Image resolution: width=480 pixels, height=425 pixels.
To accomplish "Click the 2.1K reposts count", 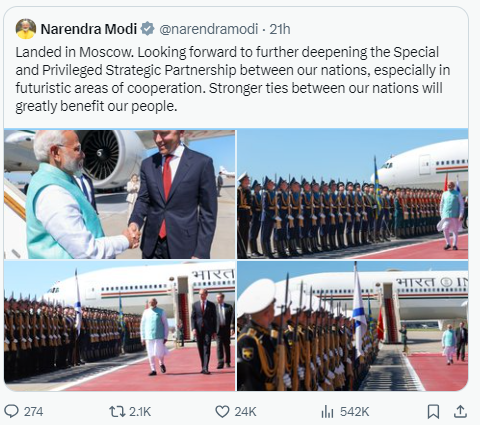I will click(140, 412).
